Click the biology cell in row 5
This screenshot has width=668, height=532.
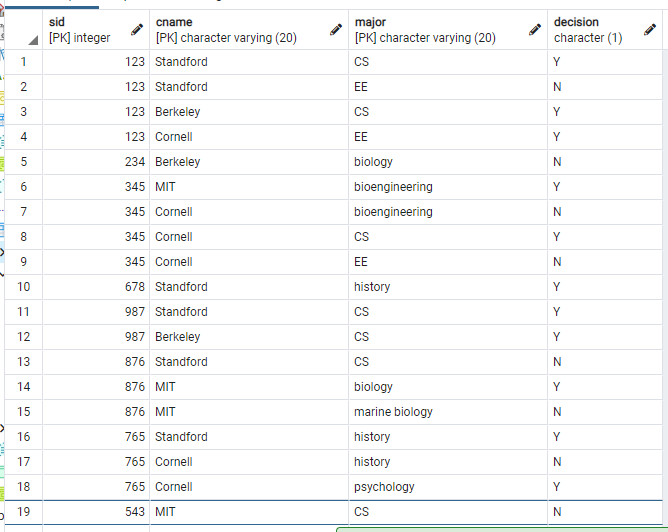point(448,162)
